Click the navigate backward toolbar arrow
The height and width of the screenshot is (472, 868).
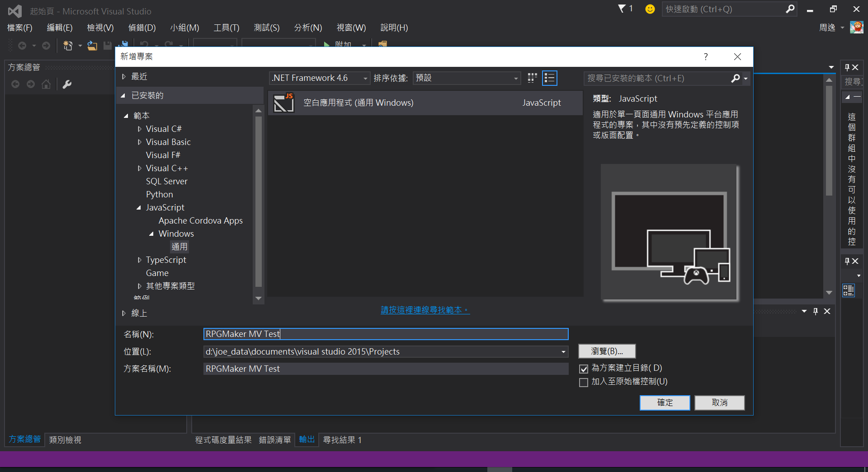click(x=22, y=46)
